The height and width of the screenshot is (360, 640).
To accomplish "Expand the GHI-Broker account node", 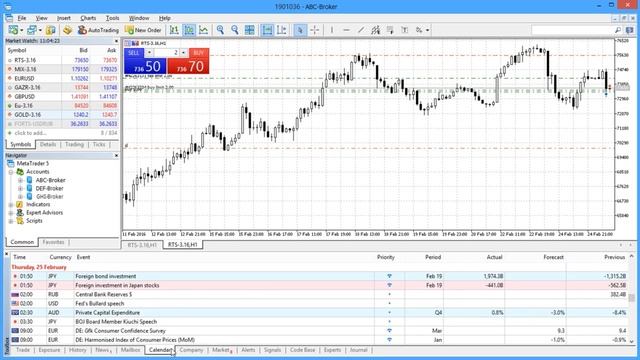I will (x=20, y=196).
